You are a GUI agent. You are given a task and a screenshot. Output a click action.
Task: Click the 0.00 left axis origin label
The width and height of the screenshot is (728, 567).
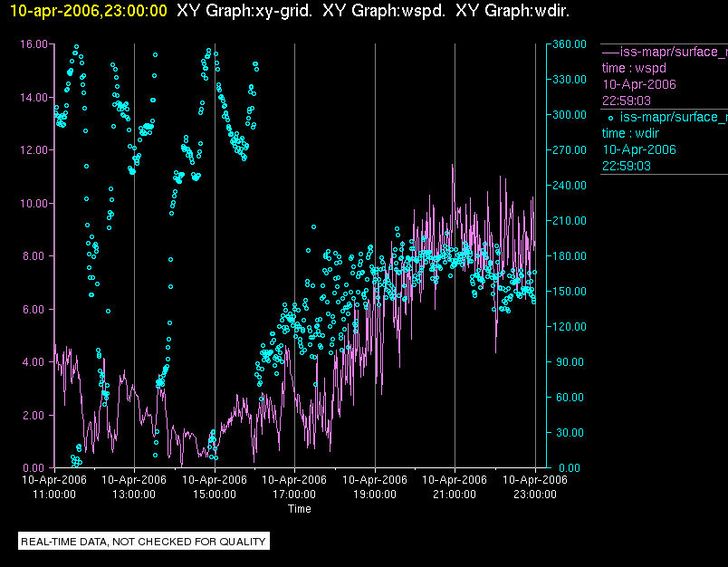pyautogui.click(x=36, y=468)
